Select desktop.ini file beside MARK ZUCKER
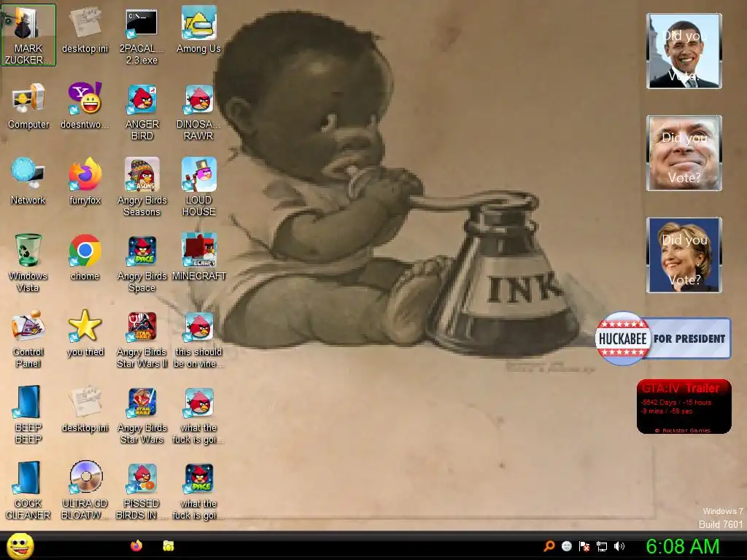Viewport: 747px width, 560px height. click(x=85, y=29)
